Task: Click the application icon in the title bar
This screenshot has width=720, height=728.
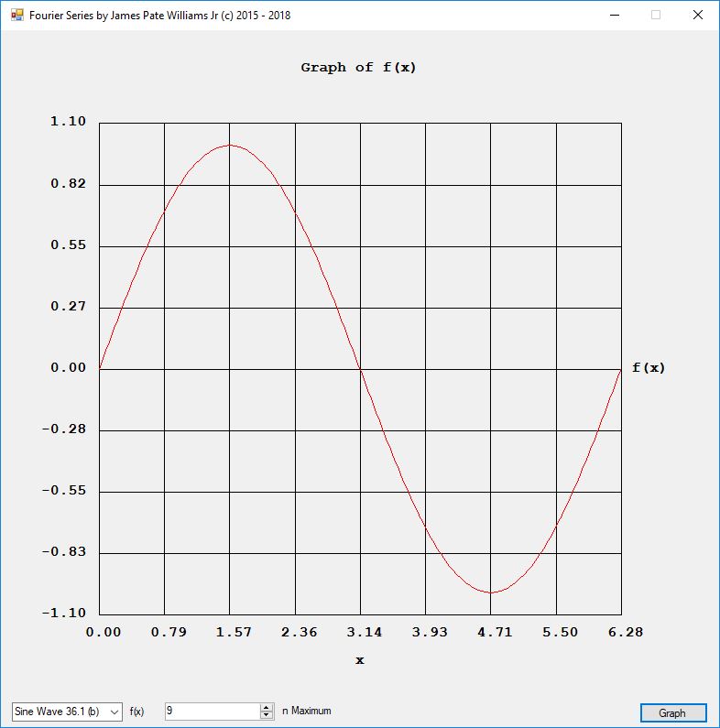Action: point(17,16)
